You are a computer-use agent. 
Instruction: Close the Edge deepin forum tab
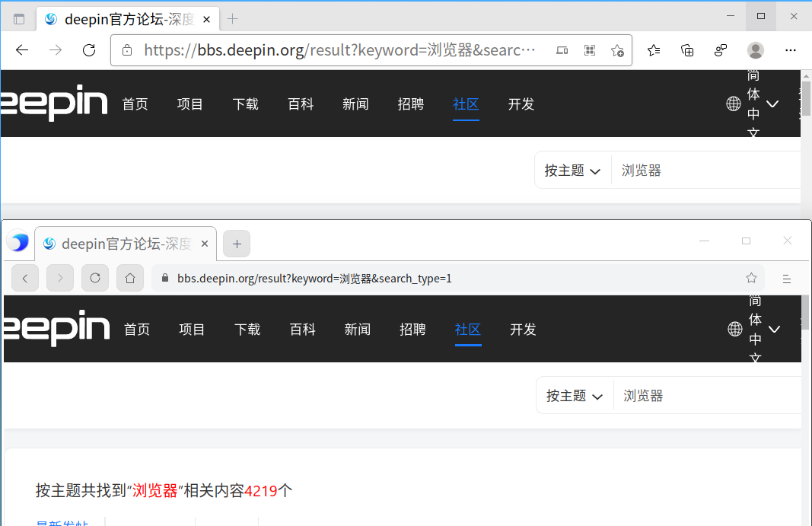(207, 19)
